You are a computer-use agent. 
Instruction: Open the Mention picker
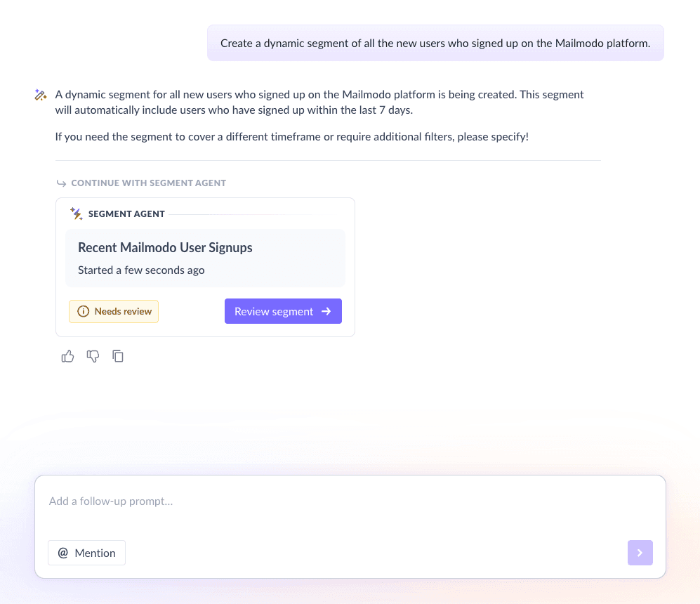click(x=86, y=553)
